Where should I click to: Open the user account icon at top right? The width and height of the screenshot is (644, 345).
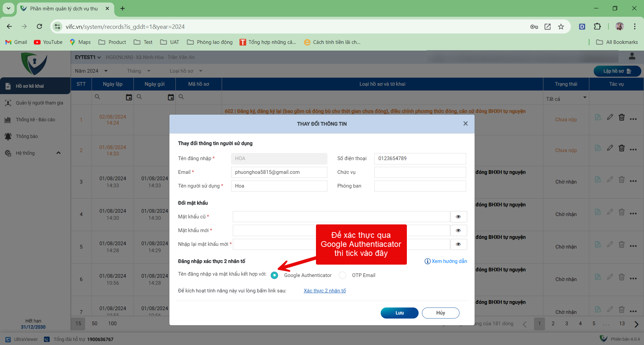pyautogui.click(x=632, y=57)
